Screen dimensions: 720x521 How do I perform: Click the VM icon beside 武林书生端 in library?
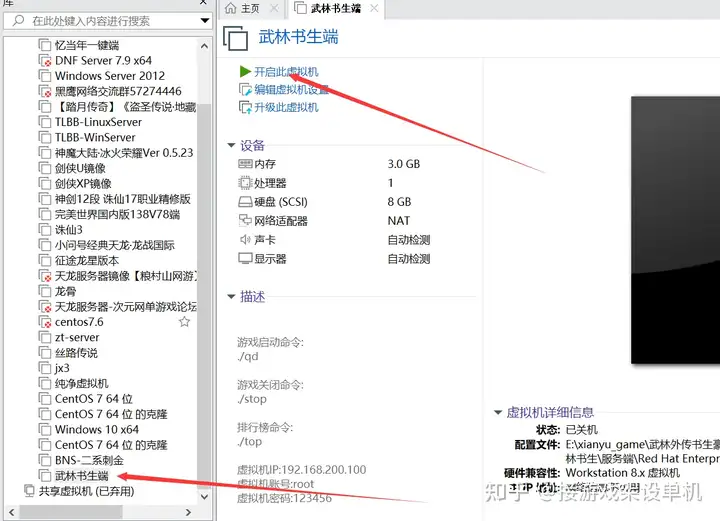45,476
